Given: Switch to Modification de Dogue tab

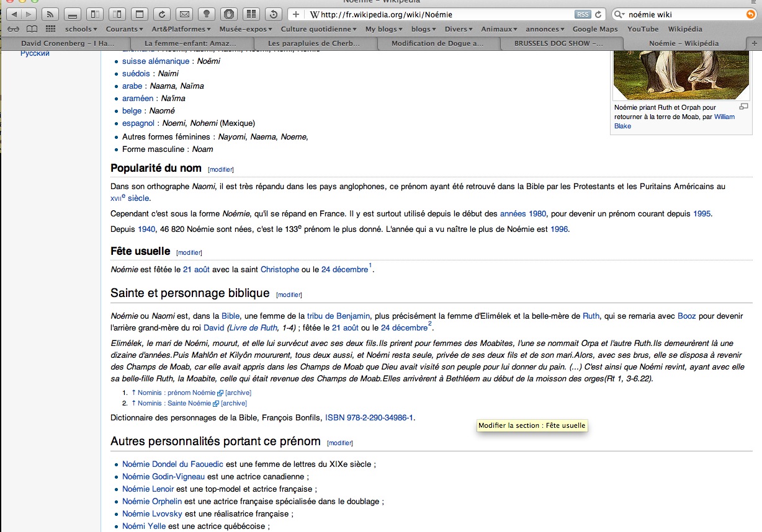Looking at the screenshot, I should 437,43.
